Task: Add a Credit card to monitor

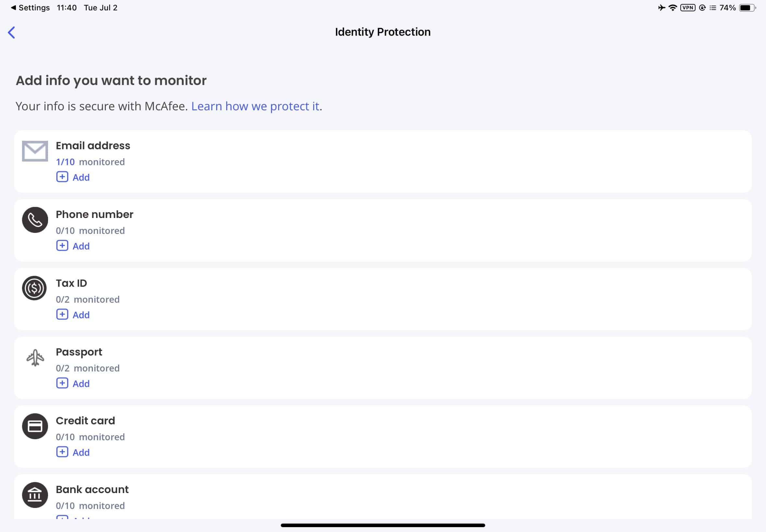Action: 73,452
